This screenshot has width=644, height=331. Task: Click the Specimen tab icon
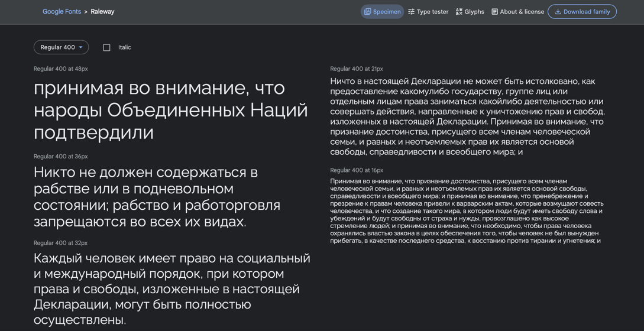tap(368, 12)
